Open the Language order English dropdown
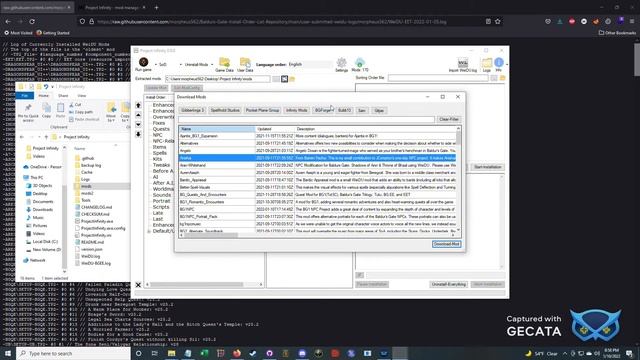 (x=310, y=64)
